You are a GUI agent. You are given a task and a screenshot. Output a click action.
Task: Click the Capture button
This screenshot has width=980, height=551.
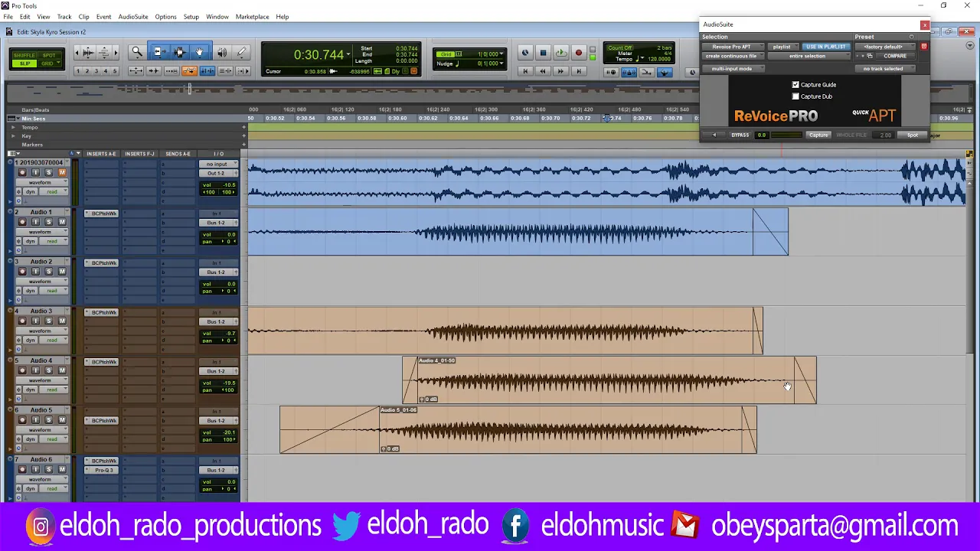point(818,135)
